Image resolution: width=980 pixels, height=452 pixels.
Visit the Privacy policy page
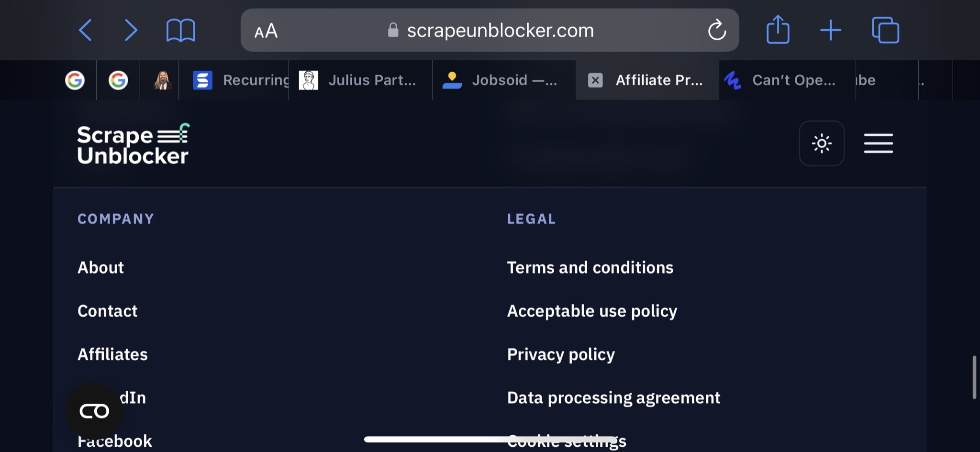[561, 355]
